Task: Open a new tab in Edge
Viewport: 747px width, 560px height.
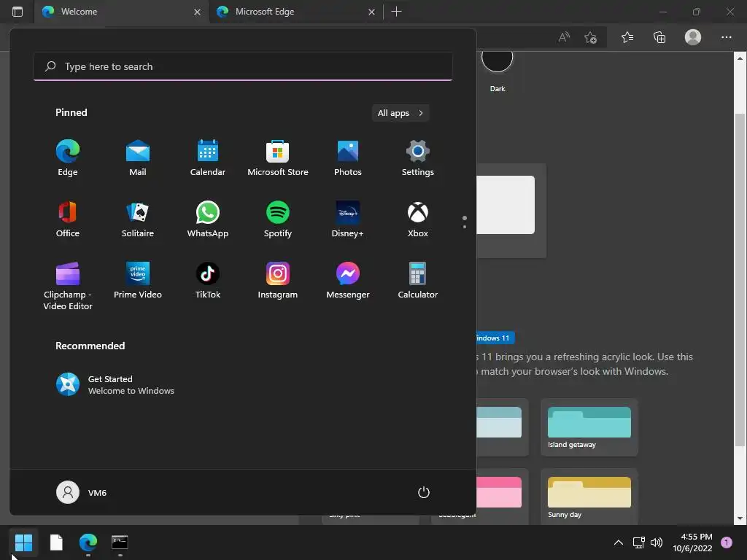Action: pos(396,12)
